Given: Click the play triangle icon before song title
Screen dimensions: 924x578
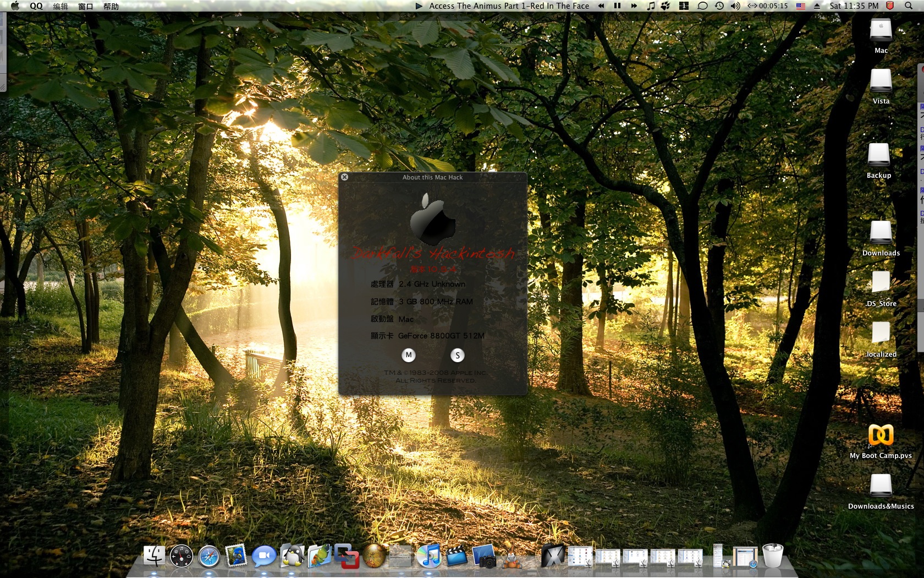Looking at the screenshot, I should (419, 6).
